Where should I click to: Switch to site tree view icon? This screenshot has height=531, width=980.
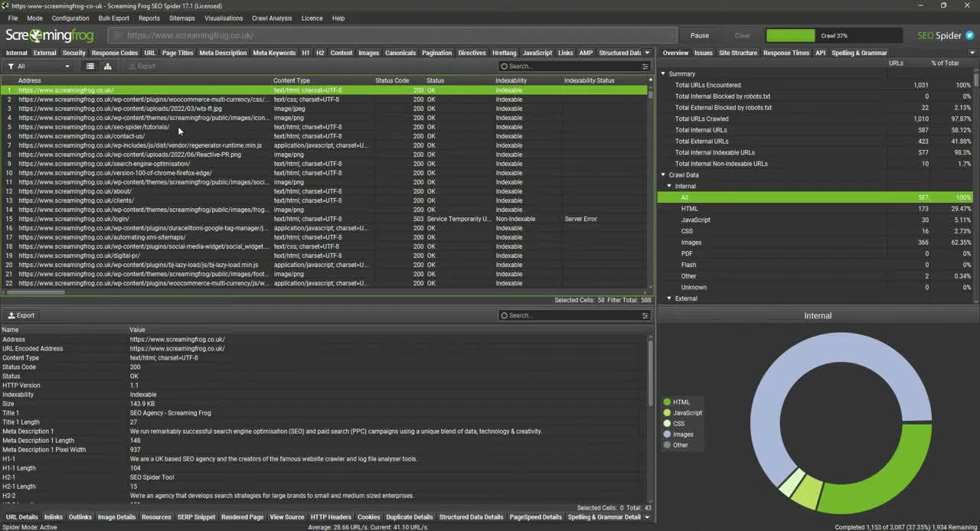[x=107, y=67]
